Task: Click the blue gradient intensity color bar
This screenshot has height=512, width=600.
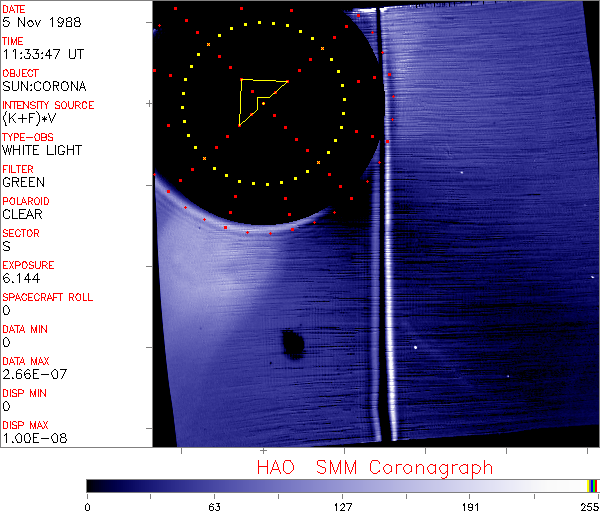Action: pos(340,485)
